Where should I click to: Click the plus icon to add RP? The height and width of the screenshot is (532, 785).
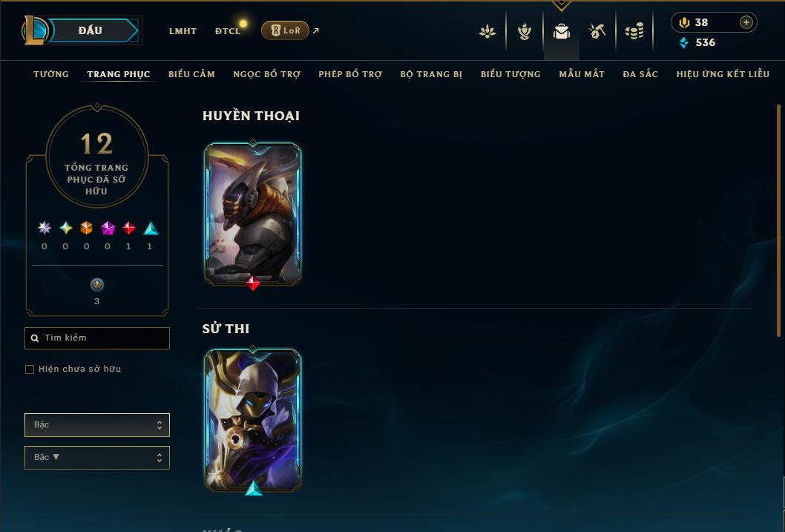746,22
